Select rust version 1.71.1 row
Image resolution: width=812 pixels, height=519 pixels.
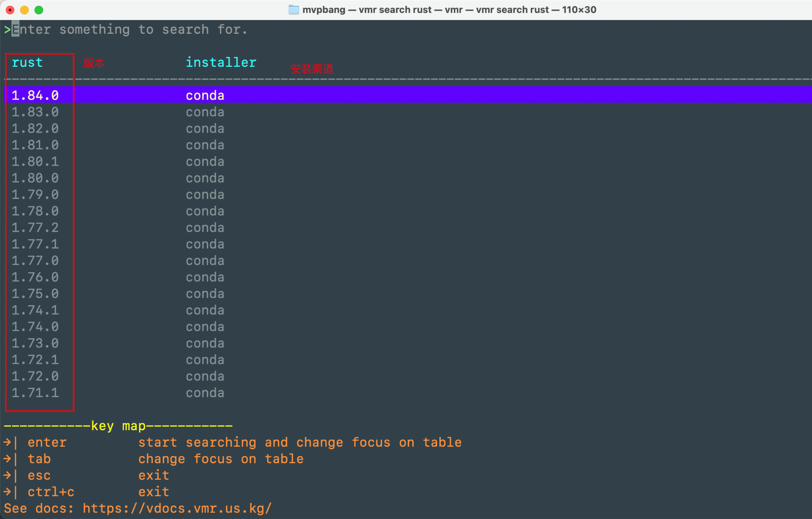[x=36, y=393]
